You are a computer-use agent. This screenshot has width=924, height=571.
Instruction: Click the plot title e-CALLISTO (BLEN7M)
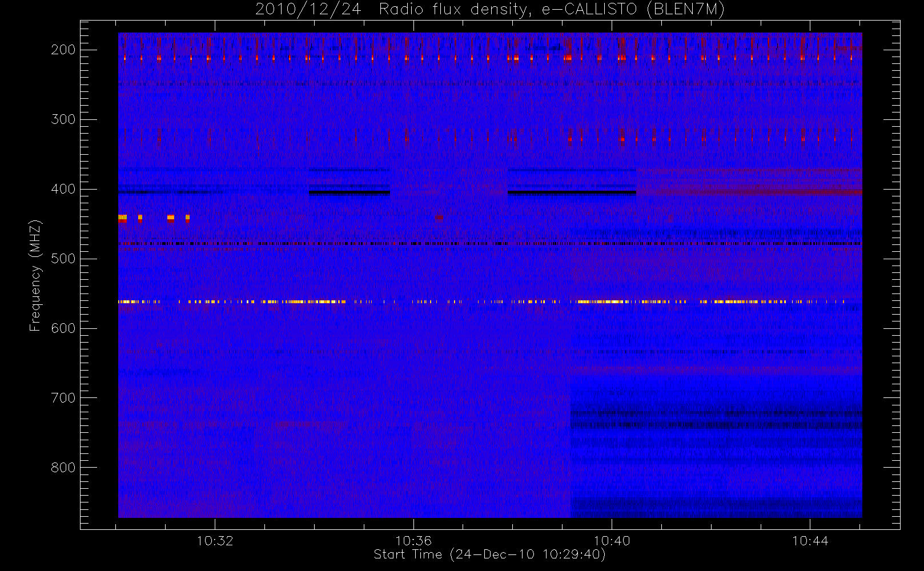[x=489, y=9]
